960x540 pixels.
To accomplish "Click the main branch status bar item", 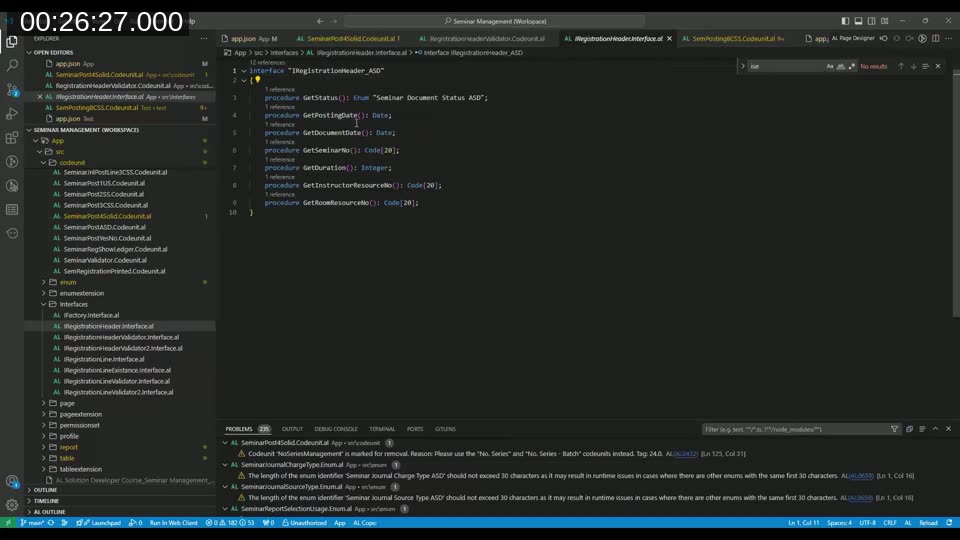I will coord(32,523).
